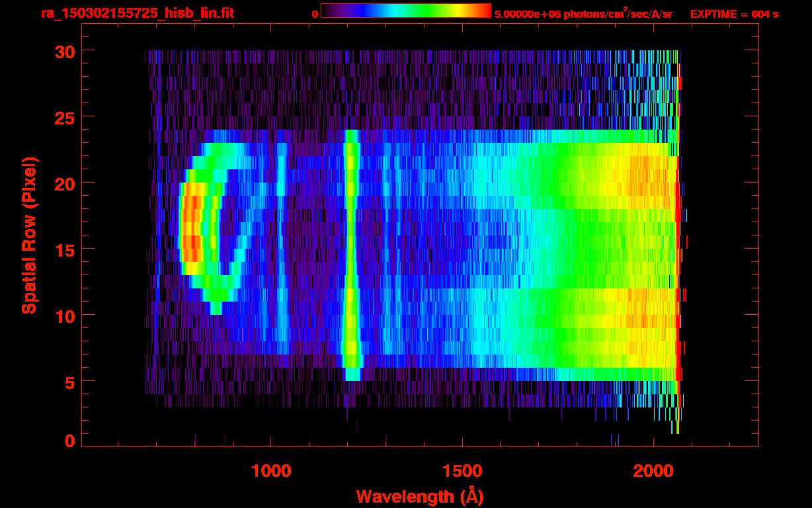The width and height of the screenshot is (812, 508).
Task: Click the 20 spatial row tick label
Action: click(x=63, y=183)
